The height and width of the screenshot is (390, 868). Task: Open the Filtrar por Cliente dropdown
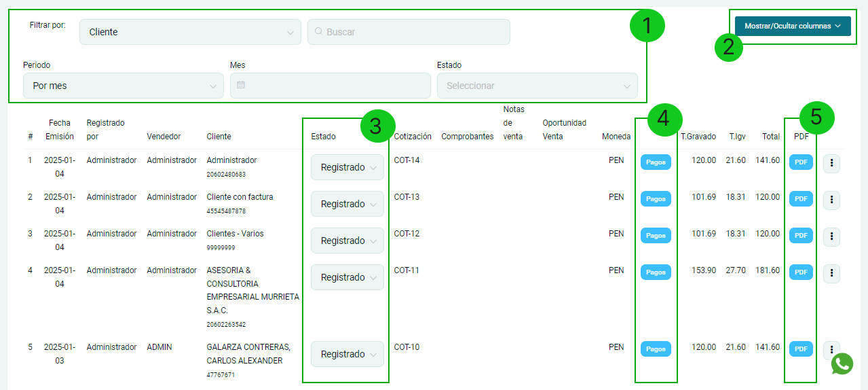[x=190, y=32]
